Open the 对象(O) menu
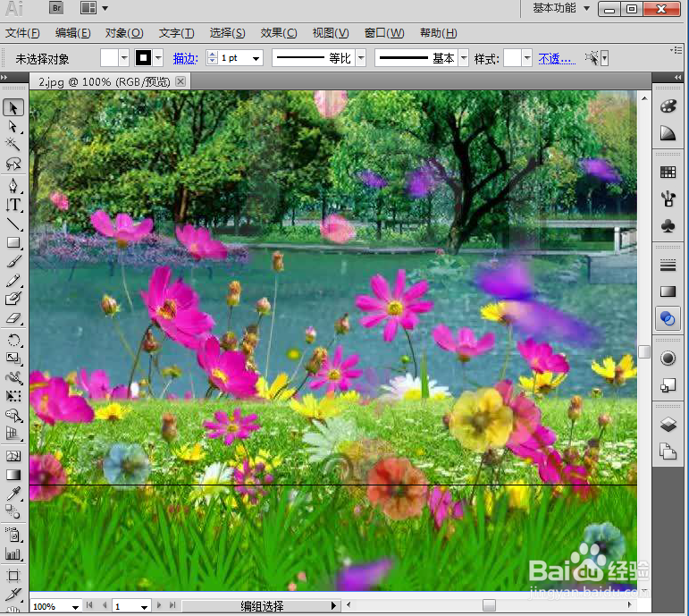The image size is (689, 616). [x=124, y=33]
